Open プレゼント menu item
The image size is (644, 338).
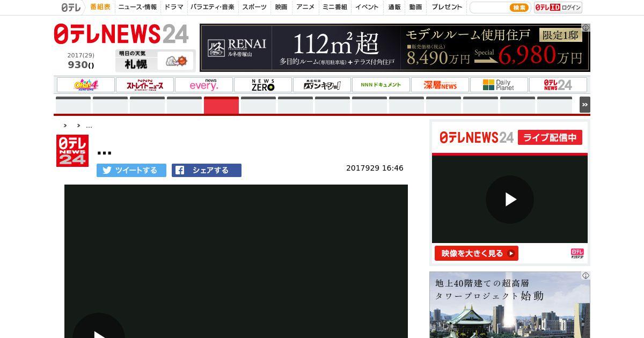click(x=447, y=7)
